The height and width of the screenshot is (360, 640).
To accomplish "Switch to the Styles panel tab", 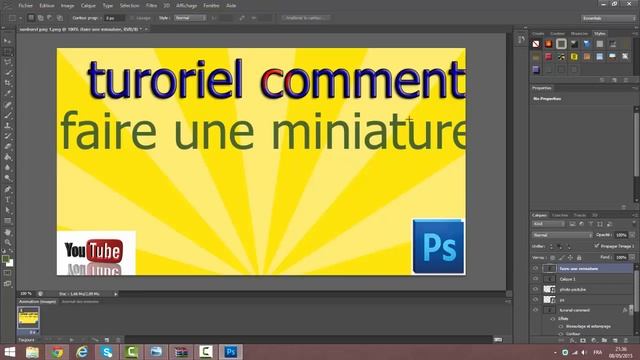I will pyautogui.click(x=600, y=33).
